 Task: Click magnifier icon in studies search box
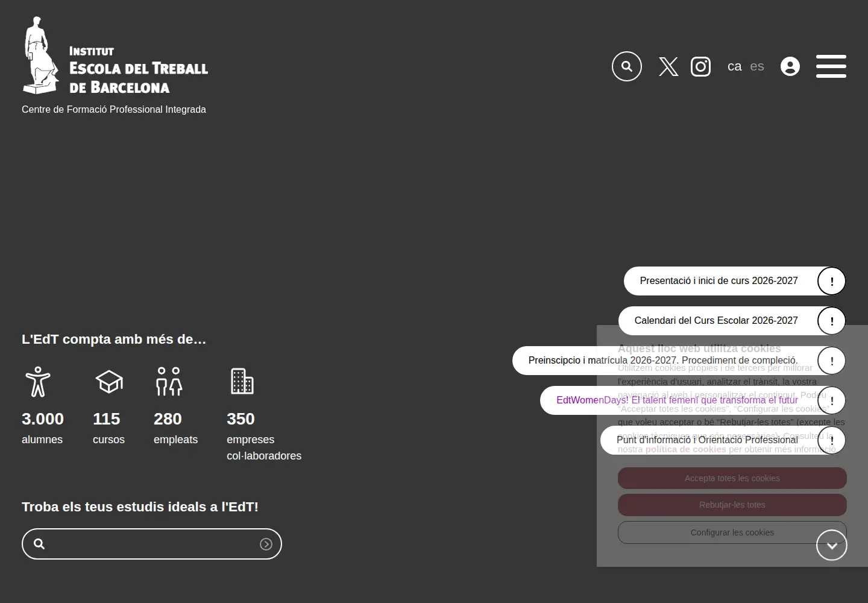click(39, 544)
